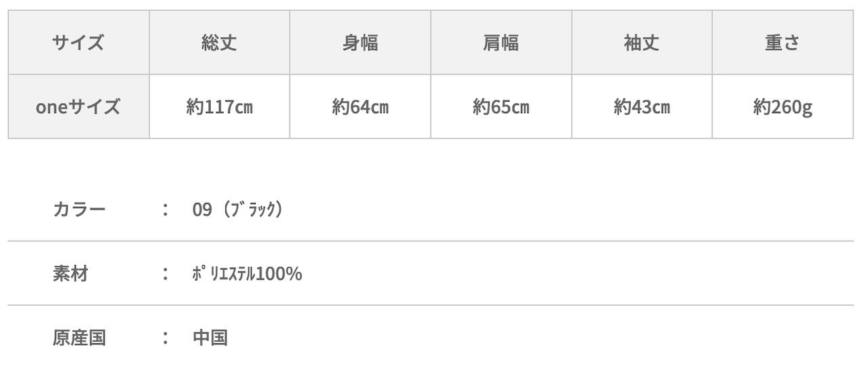
Task: Click the 袖丈 column header
Action: click(x=642, y=43)
